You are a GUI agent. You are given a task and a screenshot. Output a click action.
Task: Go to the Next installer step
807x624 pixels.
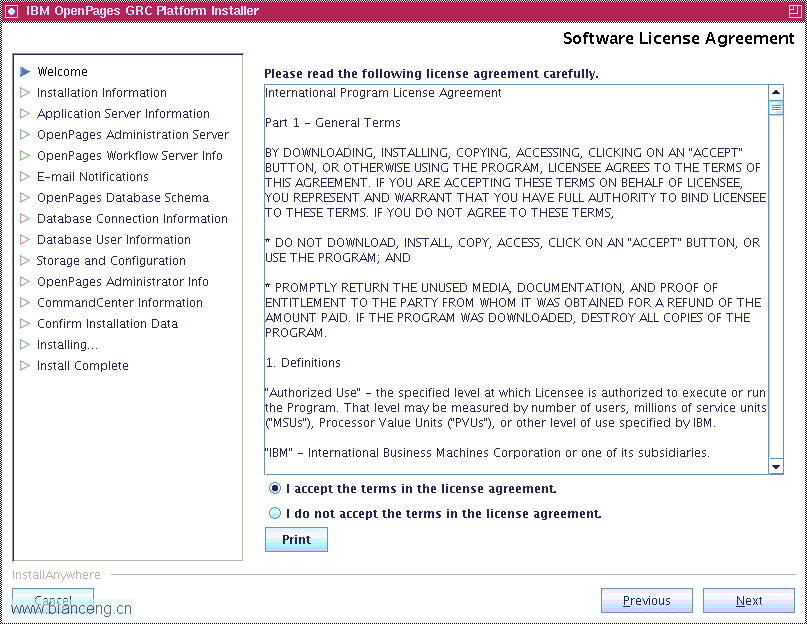(x=749, y=601)
